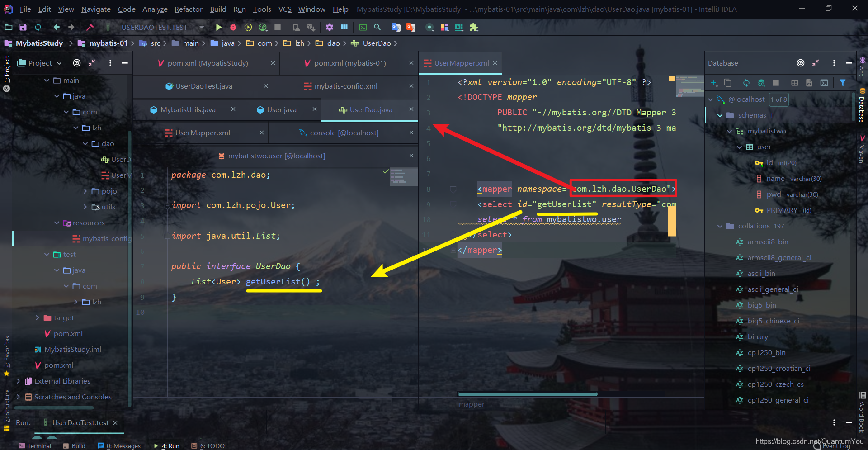The width and height of the screenshot is (868, 450).
Task: Click the Build bottom bar button
Action: [74, 445]
